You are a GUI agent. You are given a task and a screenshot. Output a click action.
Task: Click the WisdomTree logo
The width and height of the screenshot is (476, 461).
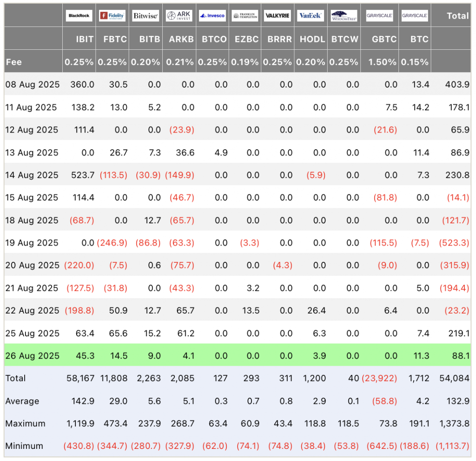(x=344, y=15)
